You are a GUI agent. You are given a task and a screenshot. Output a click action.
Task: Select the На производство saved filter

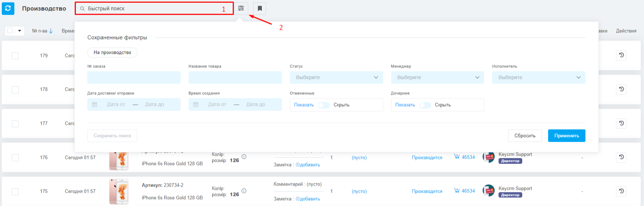pyautogui.click(x=112, y=52)
